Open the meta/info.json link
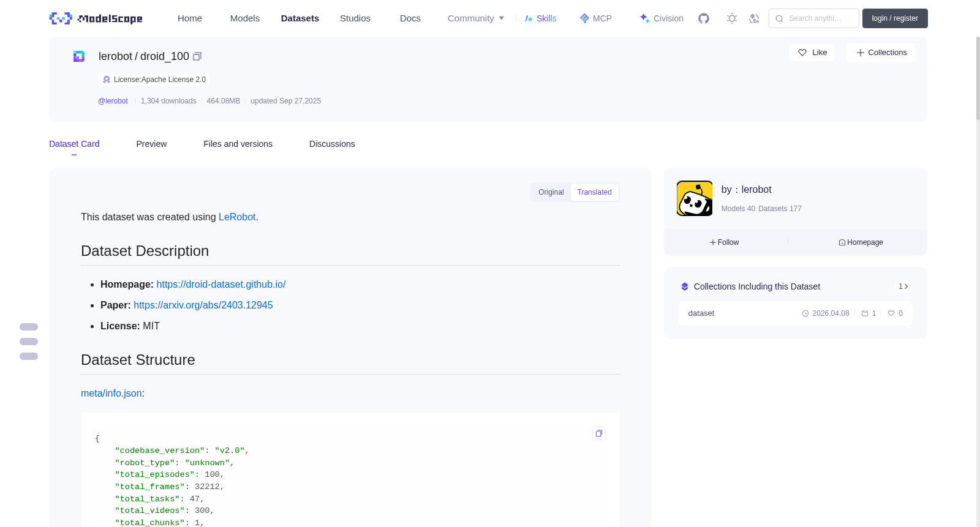 (x=111, y=394)
